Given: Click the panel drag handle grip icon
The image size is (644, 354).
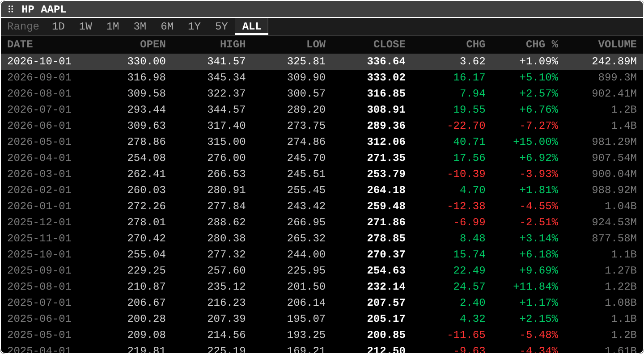Looking at the screenshot, I should 11,9.
